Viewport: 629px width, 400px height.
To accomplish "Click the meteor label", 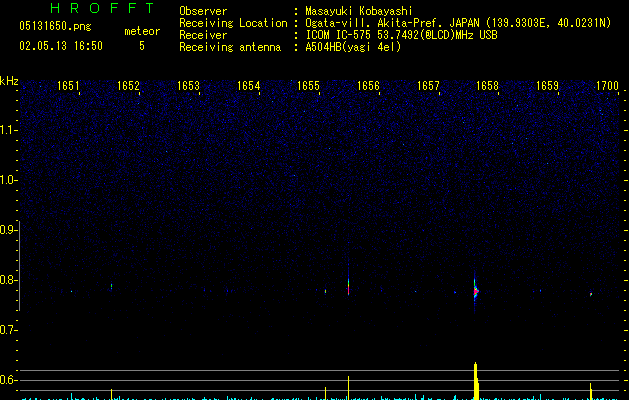I will (142, 31).
